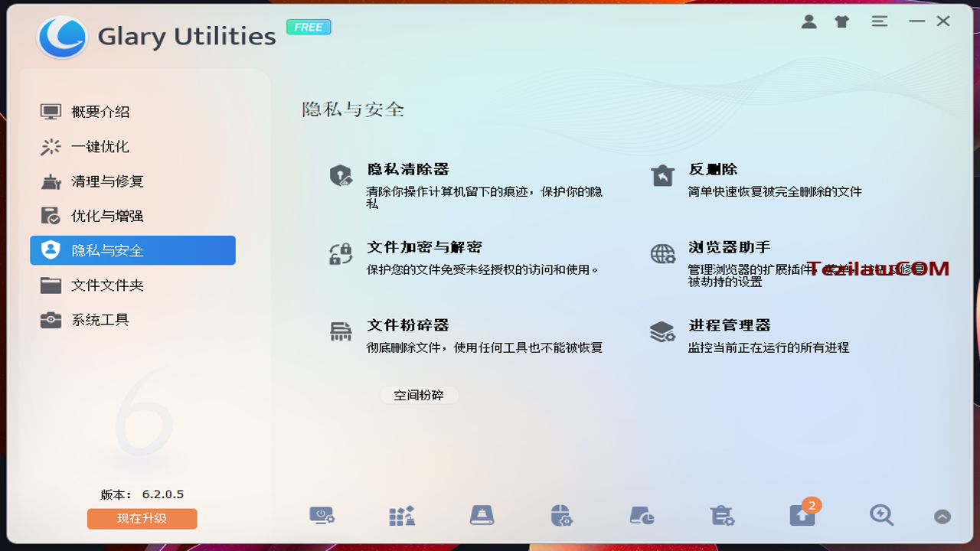Screen dimensions: 980x551
Task: Expand the bottom toolbar with the round chevron
Action: (x=942, y=517)
